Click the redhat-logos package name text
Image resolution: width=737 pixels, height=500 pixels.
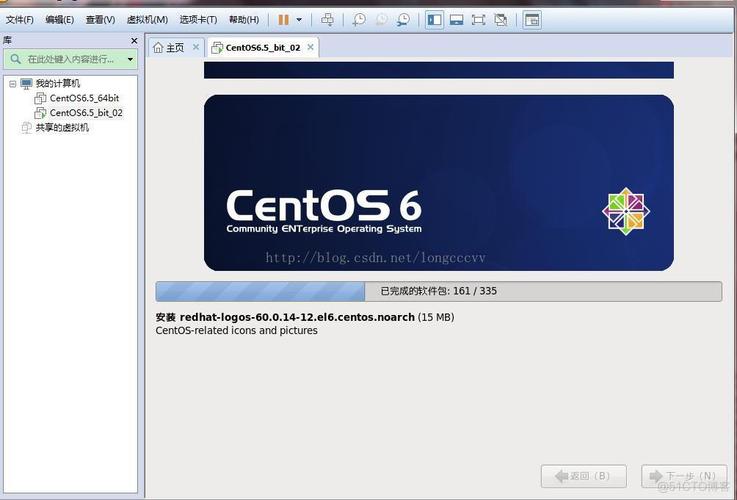pyautogui.click(x=297, y=317)
